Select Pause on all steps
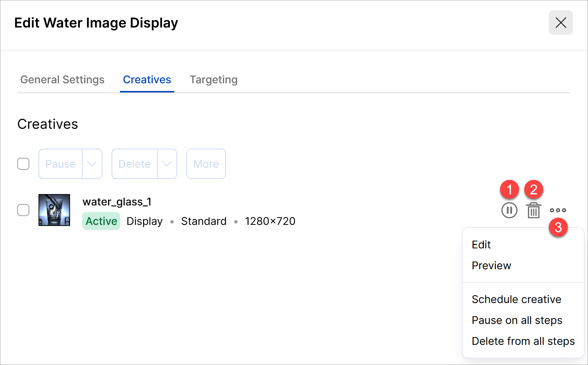The height and width of the screenshot is (365, 588). 516,320
